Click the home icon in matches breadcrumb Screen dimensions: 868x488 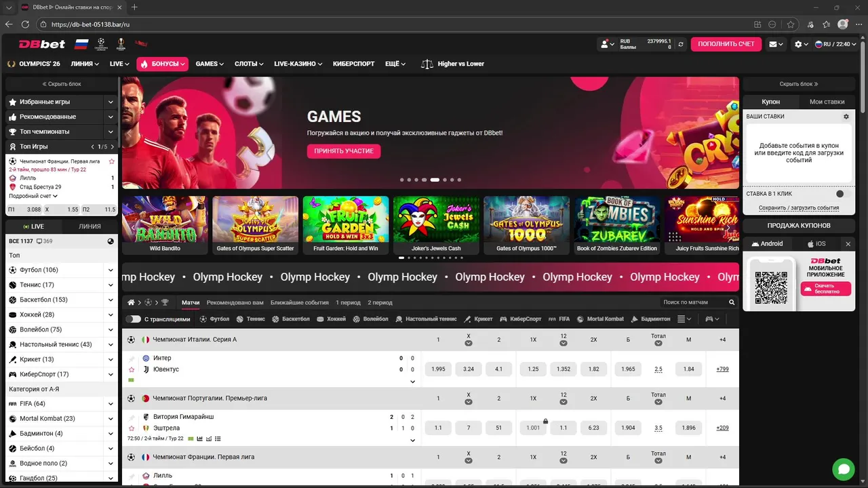(x=131, y=302)
